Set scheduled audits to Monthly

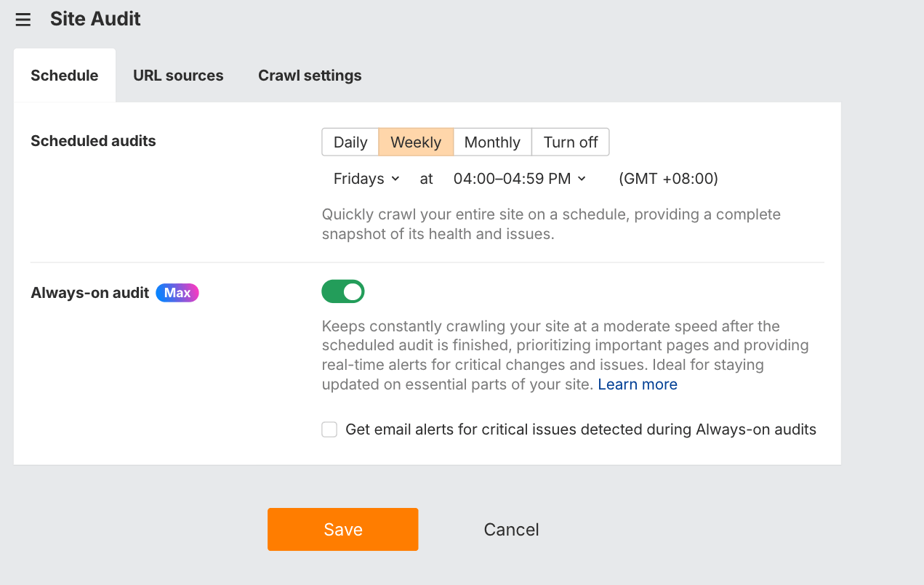point(492,142)
